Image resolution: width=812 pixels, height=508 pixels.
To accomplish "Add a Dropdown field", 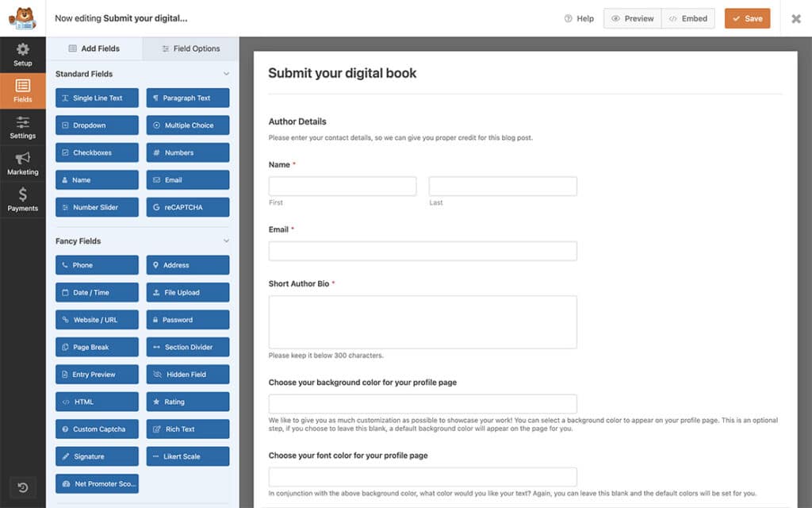I will (x=97, y=125).
